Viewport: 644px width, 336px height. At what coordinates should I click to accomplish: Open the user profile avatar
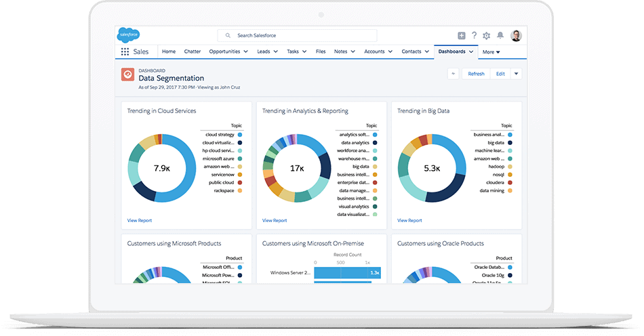[517, 36]
